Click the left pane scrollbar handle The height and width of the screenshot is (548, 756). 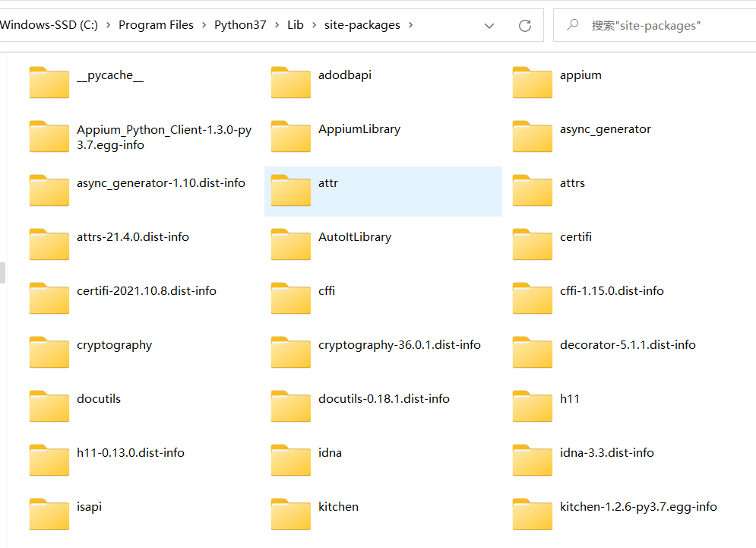tap(2, 273)
